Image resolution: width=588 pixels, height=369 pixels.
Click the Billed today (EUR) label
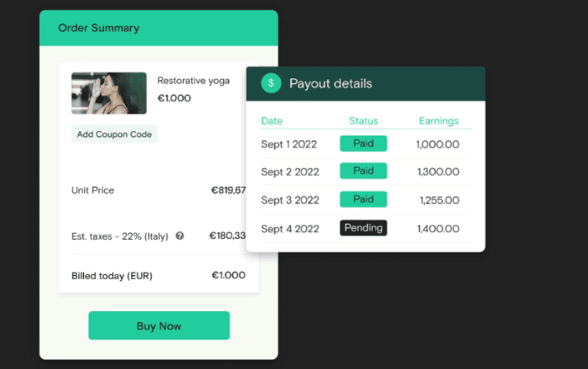[x=112, y=276]
